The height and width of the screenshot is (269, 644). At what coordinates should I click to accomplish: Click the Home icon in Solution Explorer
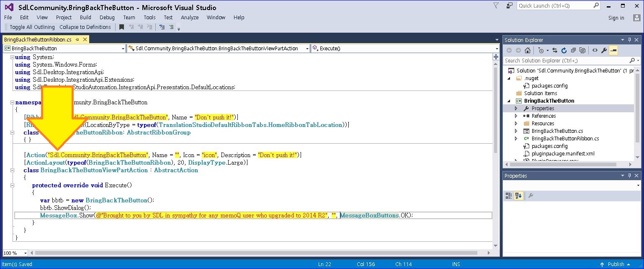pyautogui.click(x=528, y=50)
